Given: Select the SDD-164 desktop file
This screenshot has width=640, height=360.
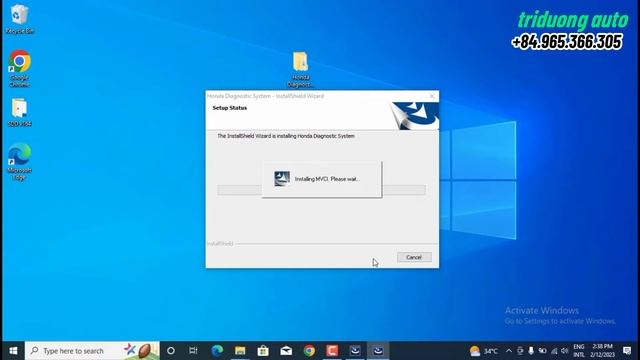Looking at the screenshot, I should click(19, 113).
